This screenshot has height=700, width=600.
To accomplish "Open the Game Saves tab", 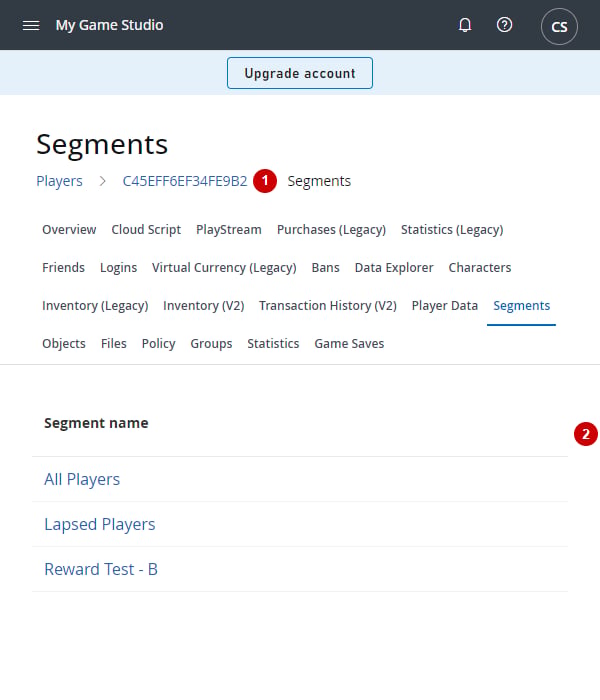I will tap(349, 343).
